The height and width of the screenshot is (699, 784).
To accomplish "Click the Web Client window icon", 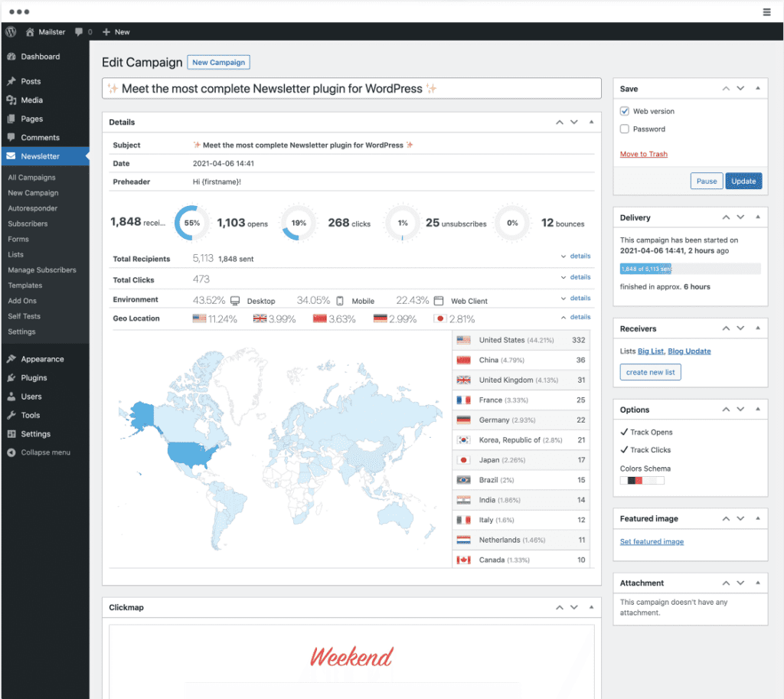I will [x=439, y=300].
